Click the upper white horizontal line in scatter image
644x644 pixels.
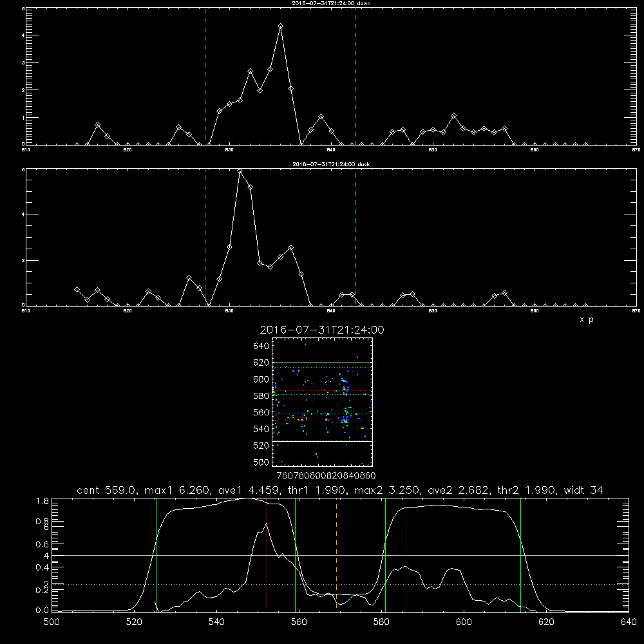click(x=322, y=363)
